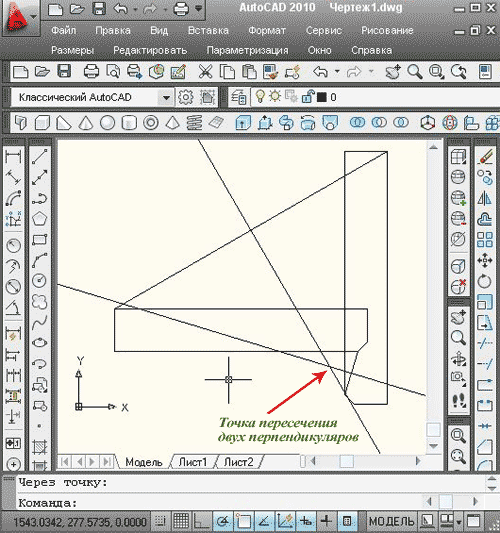Toggle Snap mode in status bar

[x=160, y=521]
